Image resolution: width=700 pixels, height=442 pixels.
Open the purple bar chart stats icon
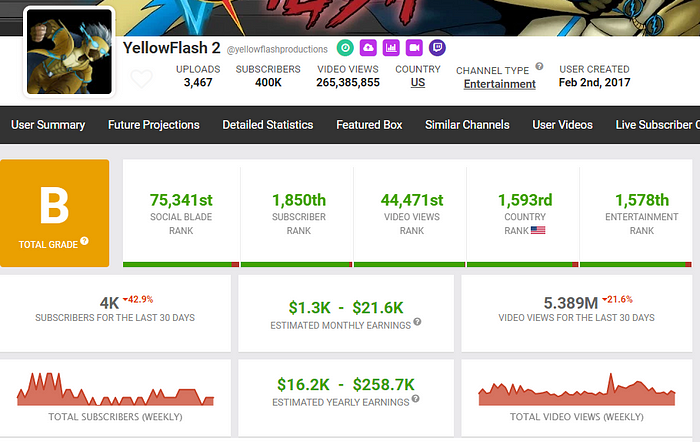pyautogui.click(x=391, y=47)
